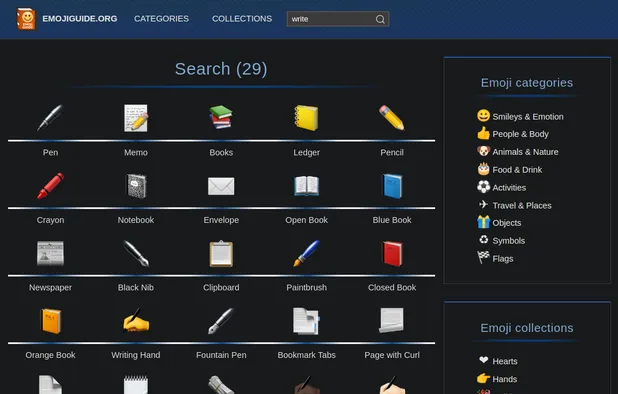This screenshot has height=394, width=618.
Task: Click the 'Paintbrush' label text
Action: 306,288
